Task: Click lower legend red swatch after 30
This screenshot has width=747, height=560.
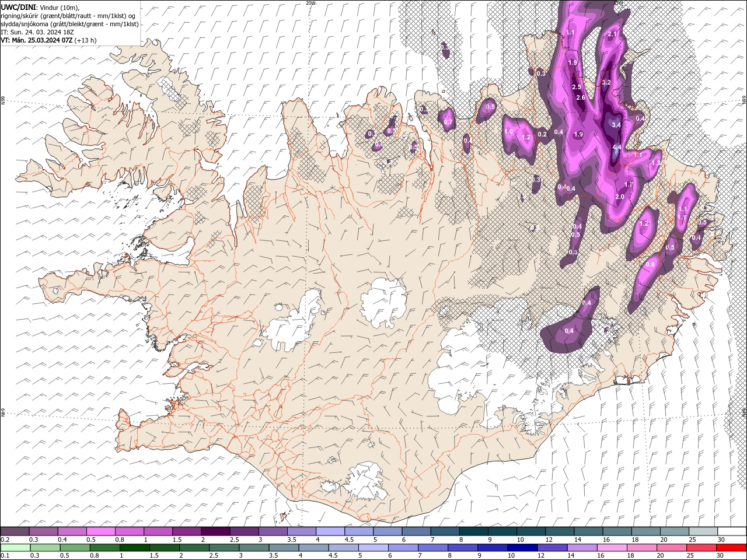Action: coord(732,548)
